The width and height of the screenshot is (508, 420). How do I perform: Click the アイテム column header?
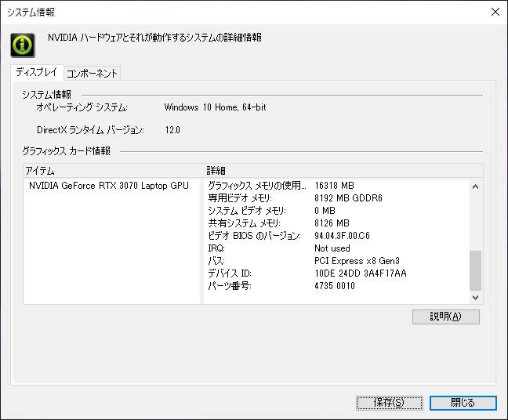[113, 171]
